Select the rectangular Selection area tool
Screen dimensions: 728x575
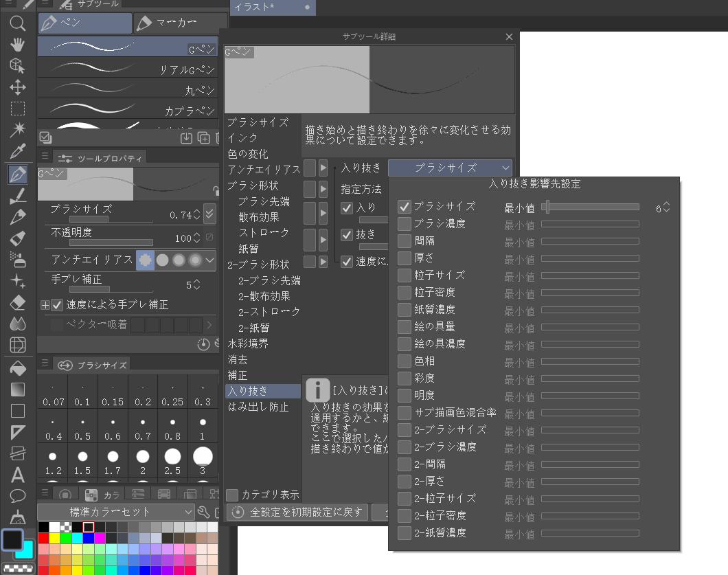pyautogui.click(x=18, y=109)
